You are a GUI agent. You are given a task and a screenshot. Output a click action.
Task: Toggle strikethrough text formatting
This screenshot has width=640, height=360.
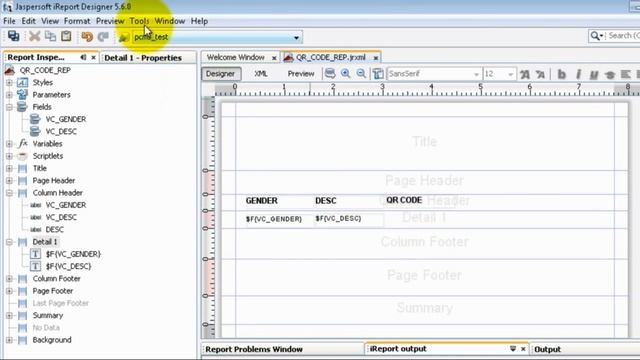click(x=610, y=74)
